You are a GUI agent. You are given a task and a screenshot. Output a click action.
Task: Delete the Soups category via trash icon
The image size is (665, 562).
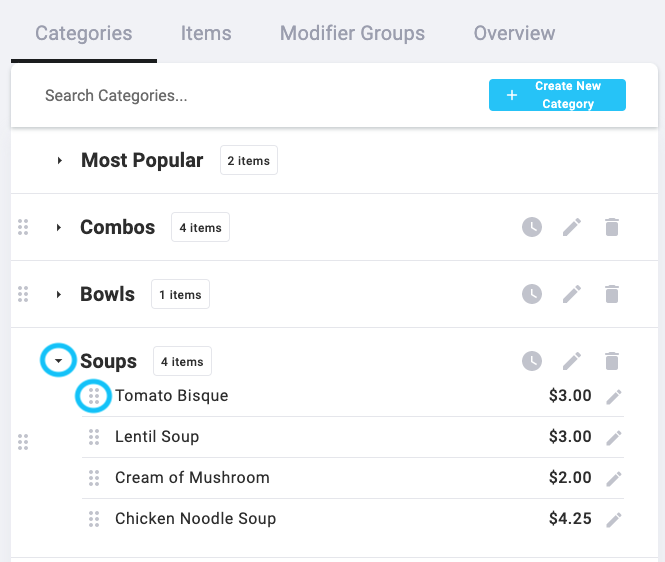pyautogui.click(x=612, y=361)
